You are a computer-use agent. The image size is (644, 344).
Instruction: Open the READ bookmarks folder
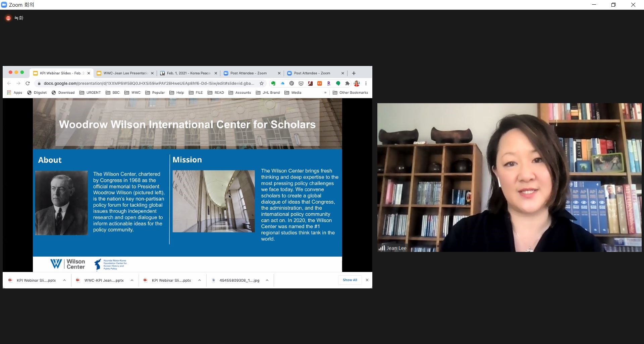point(216,93)
